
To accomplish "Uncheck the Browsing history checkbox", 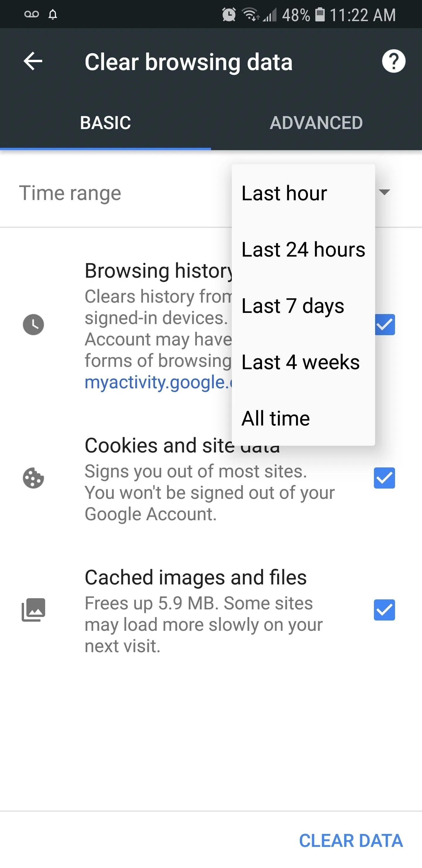I will [384, 325].
